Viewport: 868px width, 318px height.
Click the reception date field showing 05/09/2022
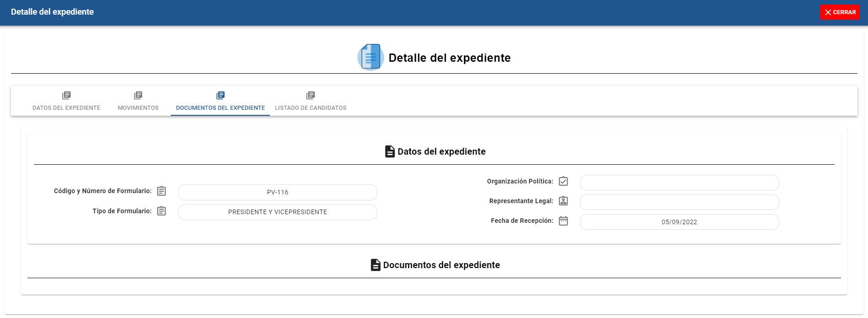coord(679,222)
